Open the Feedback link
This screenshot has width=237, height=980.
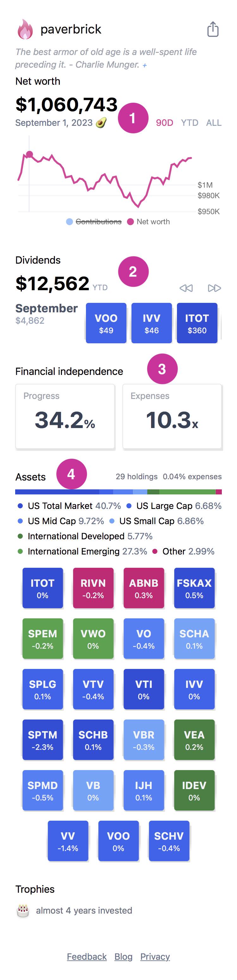tap(87, 956)
